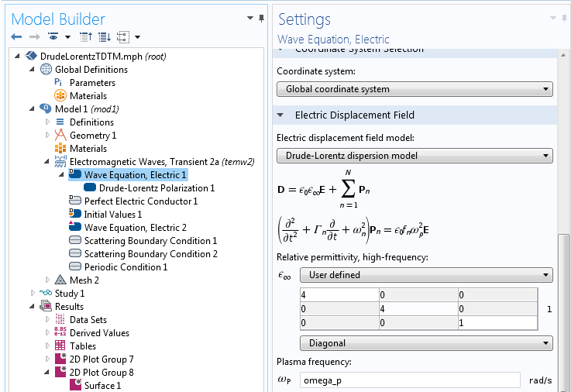Click the back arrow in Model Builder toolbar
The height and width of the screenshot is (392, 571).
click(17, 36)
